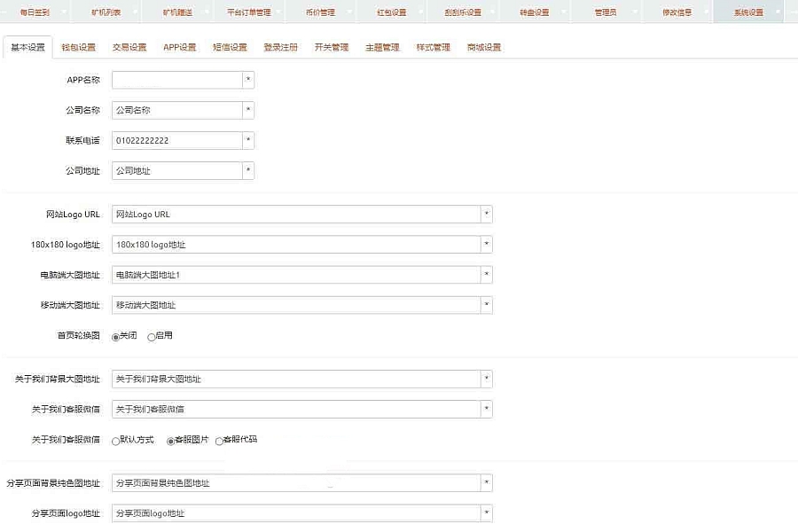The width and height of the screenshot is (798, 532).
Task: Focus the 公司地址 input field
Action: (x=177, y=170)
